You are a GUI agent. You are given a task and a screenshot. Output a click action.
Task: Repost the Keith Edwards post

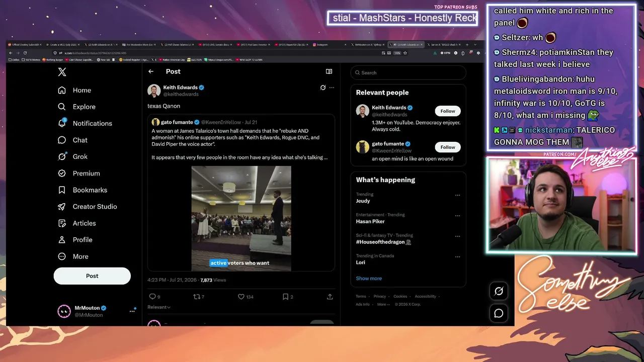pos(197,297)
